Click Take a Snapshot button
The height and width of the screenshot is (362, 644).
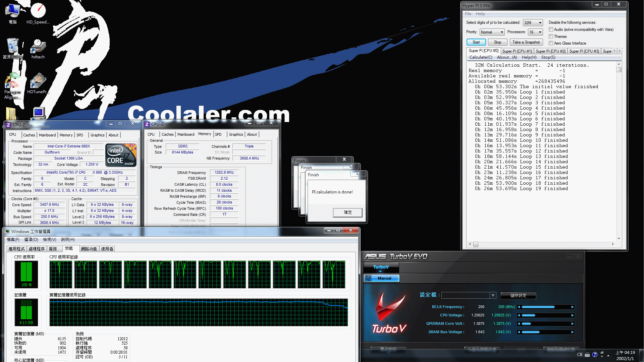click(x=526, y=42)
